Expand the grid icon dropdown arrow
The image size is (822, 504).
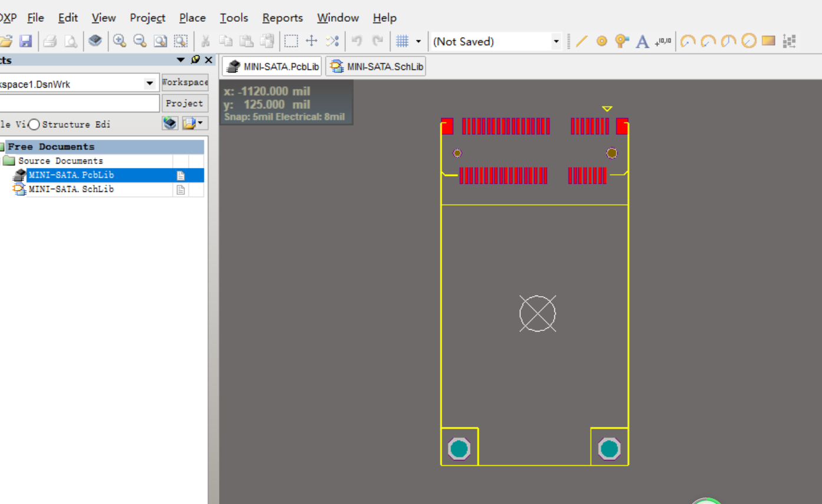(418, 41)
